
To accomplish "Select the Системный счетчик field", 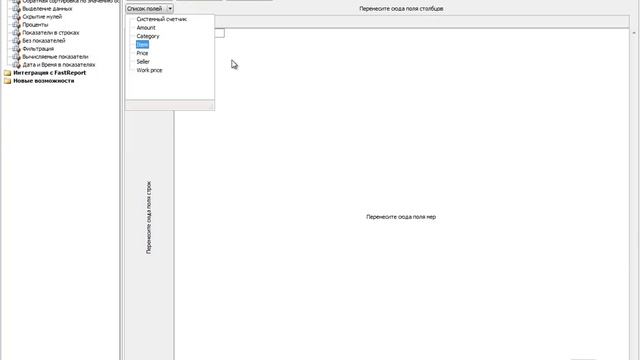I will [162, 19].
